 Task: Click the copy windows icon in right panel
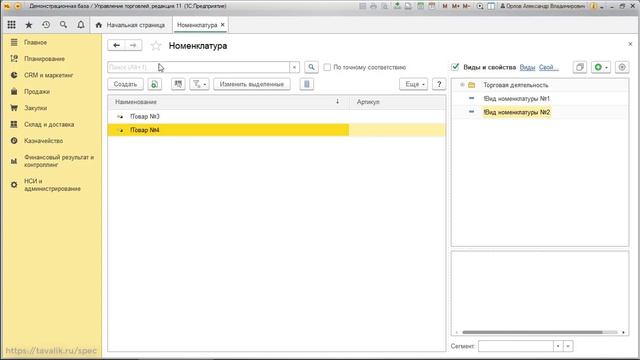(x=580, y=67)
